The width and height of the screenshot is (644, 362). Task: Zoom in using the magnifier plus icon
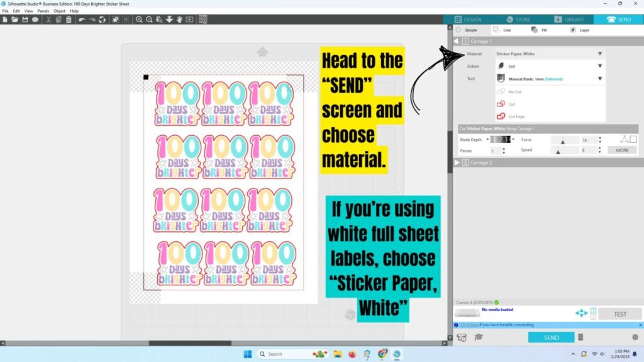[139, 19]
